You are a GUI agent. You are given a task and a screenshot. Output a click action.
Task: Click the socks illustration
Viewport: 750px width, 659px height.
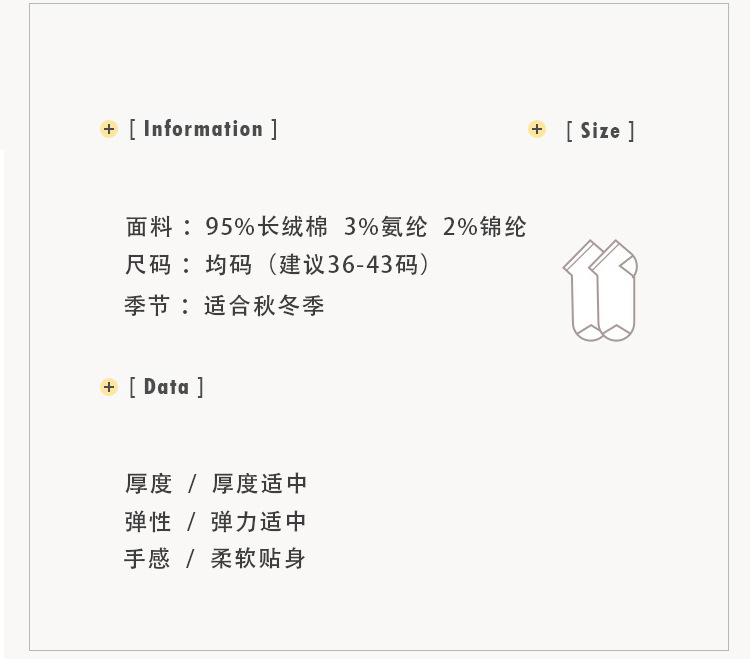pos(600,290)
